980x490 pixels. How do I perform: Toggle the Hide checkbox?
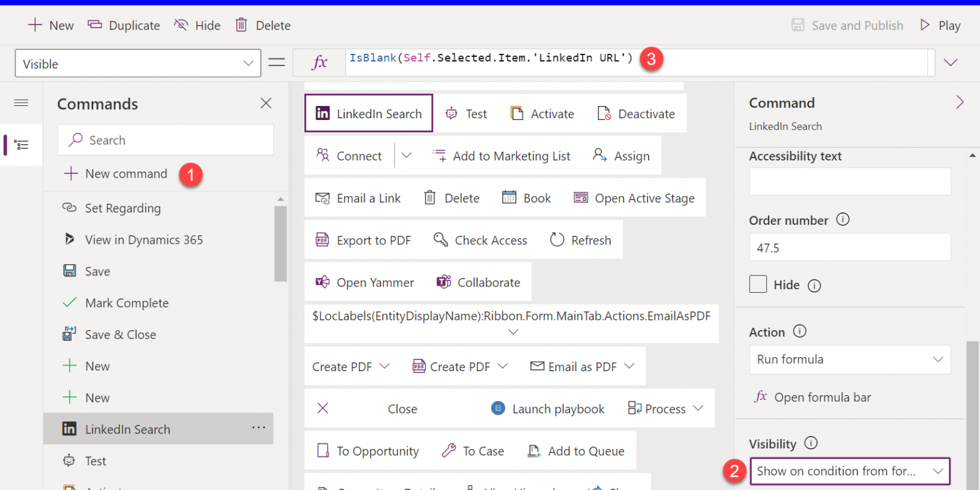[x=758, y=284]
